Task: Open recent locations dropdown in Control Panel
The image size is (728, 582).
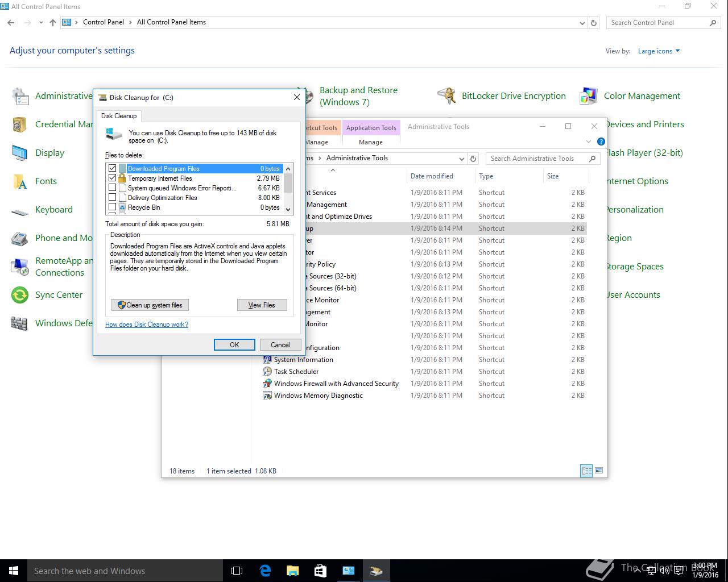Action: 41,23
